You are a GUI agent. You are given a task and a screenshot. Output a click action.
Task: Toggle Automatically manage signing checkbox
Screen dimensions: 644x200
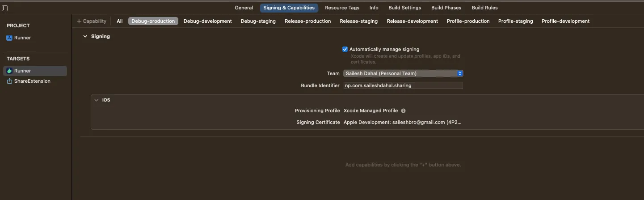point(345,49)
